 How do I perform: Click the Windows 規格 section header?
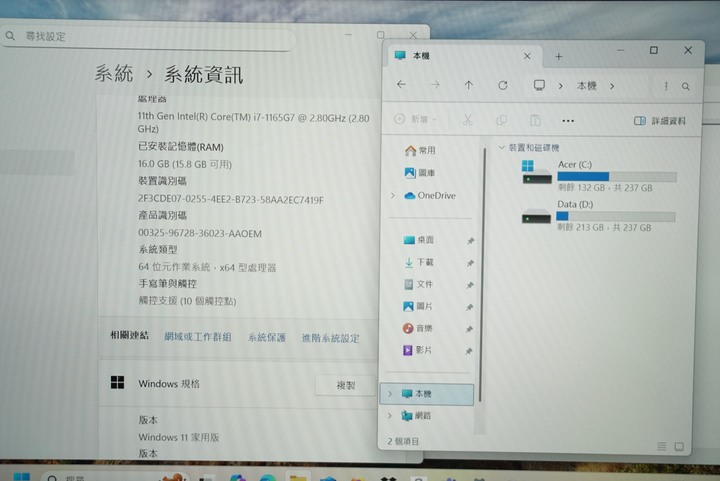[x=236, y=384]
